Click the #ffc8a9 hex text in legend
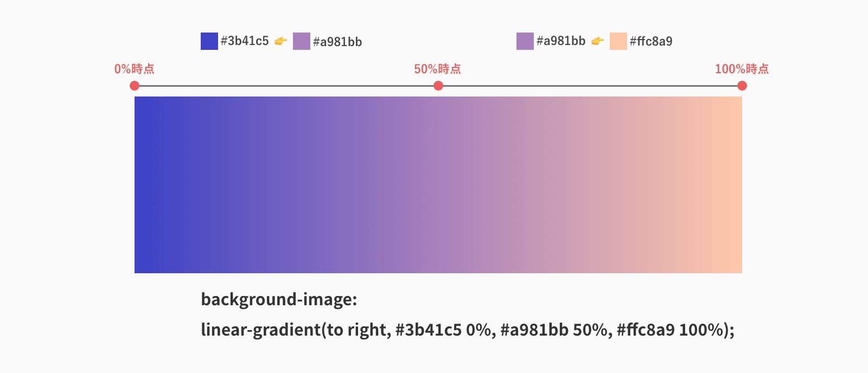Screen dimensions: 868x373 point(651,41)
